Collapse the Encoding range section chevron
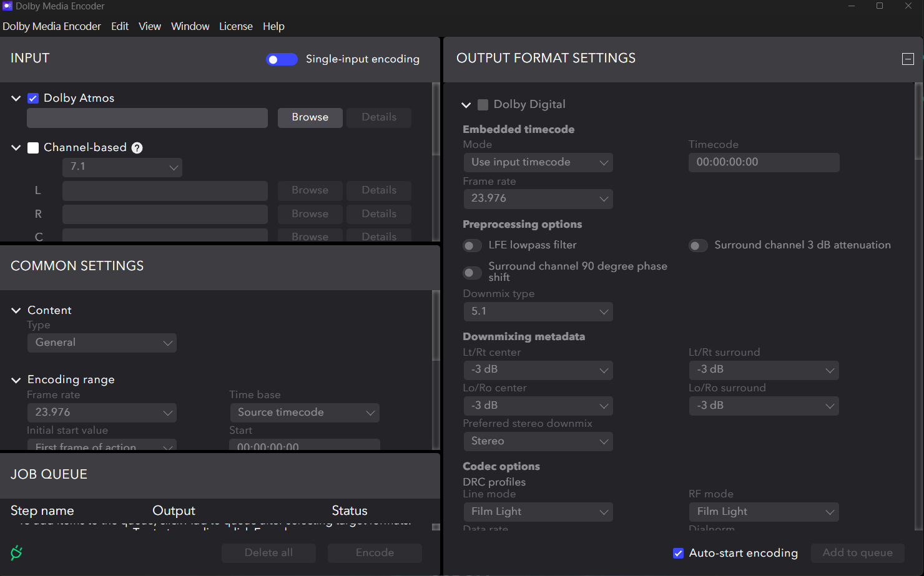This screenshot has width=924, height=576. click(16, 379)
